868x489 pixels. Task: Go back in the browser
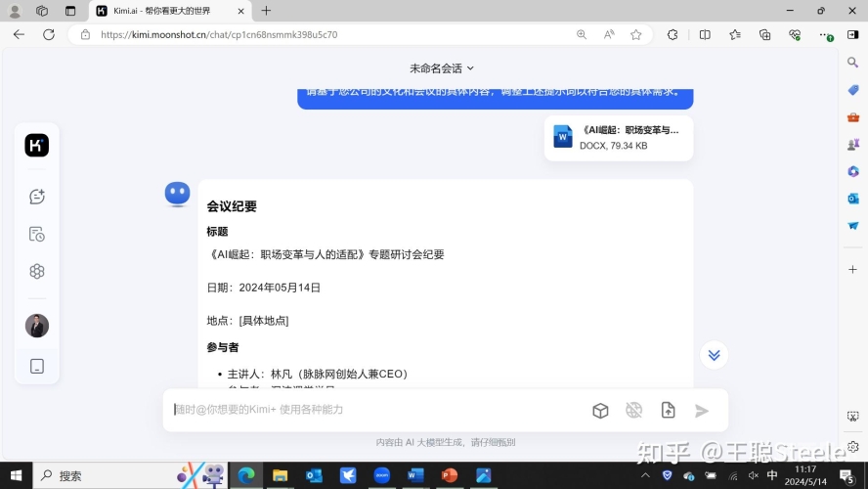point(19,34)
